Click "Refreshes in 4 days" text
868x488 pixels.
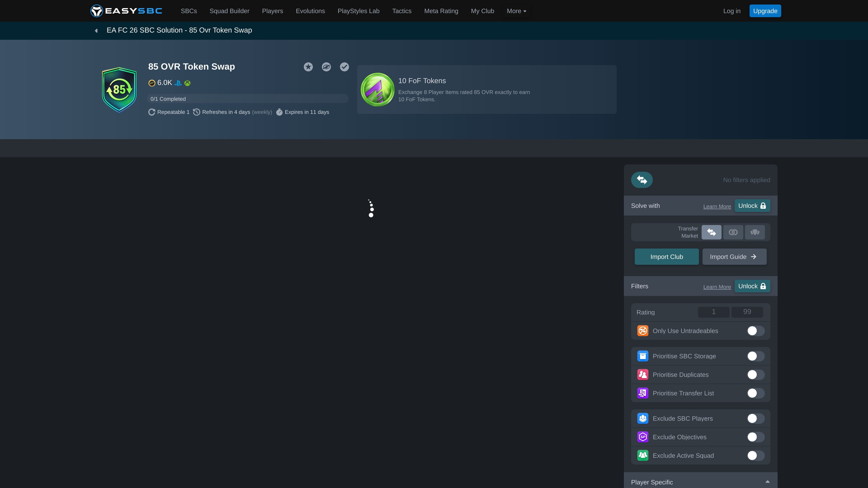[x=226, y=112]
